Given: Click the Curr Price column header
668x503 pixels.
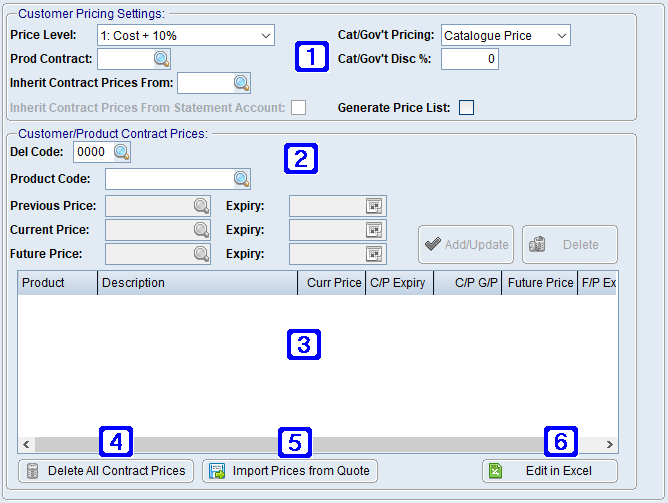Looking at the screenshot, I should pos(331,283).
